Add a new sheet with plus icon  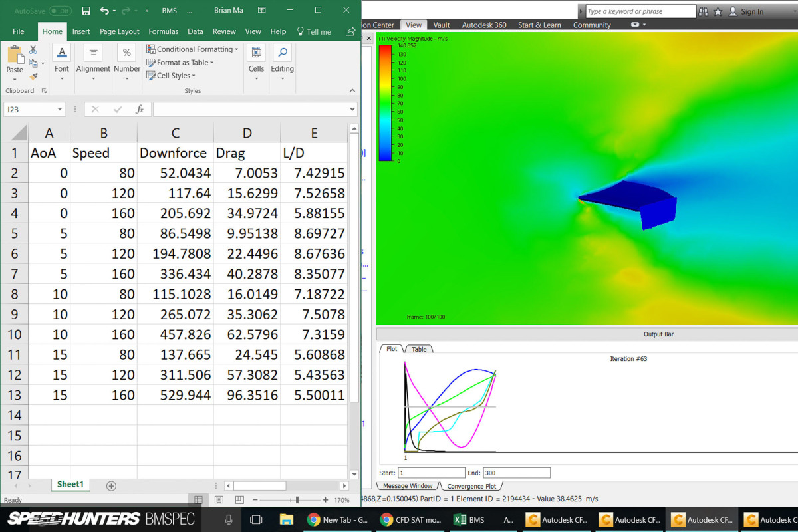point(111,486)
